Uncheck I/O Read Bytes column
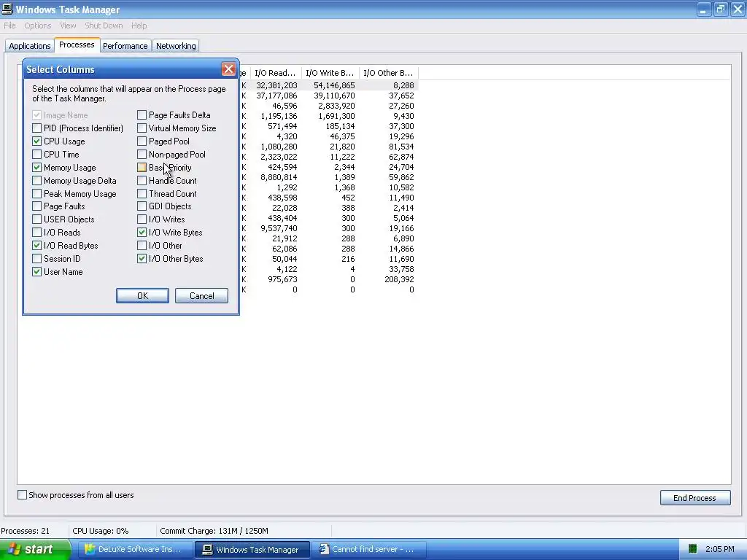 tap(36, 245)
